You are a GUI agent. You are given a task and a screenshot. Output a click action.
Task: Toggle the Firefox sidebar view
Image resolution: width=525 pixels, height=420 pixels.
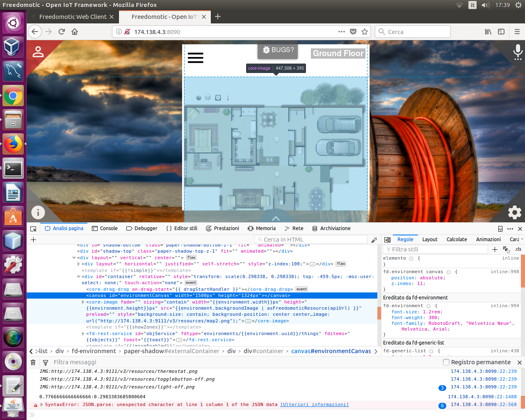point(501,32)
